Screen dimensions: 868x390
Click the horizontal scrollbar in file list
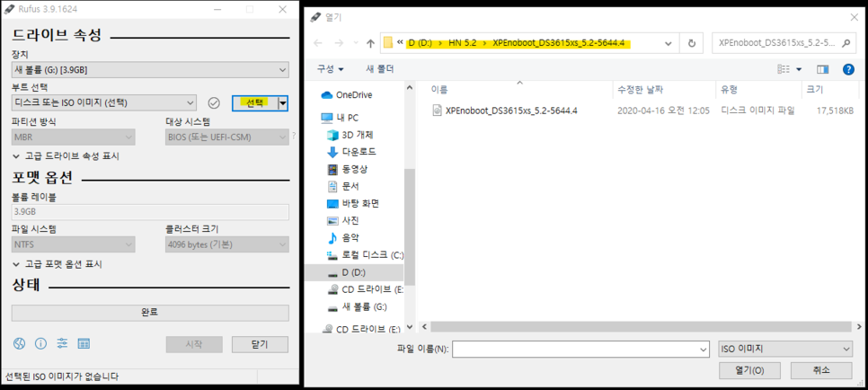point(642,327)
